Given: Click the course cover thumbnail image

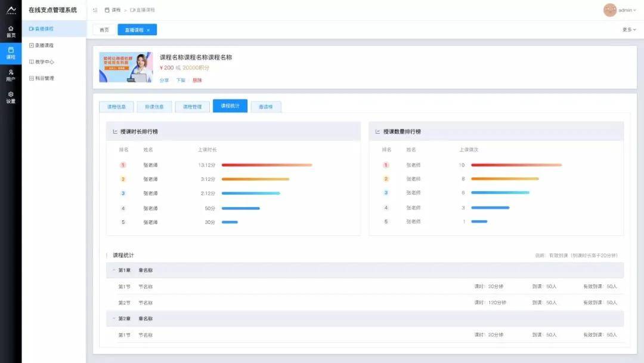Looking at the screenshot, I should point(126,67).
